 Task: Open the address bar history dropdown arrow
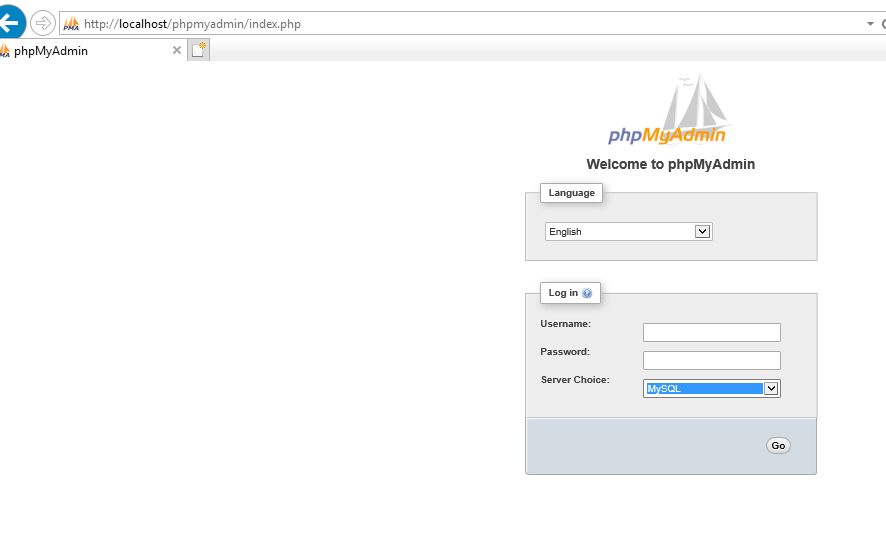870,24
